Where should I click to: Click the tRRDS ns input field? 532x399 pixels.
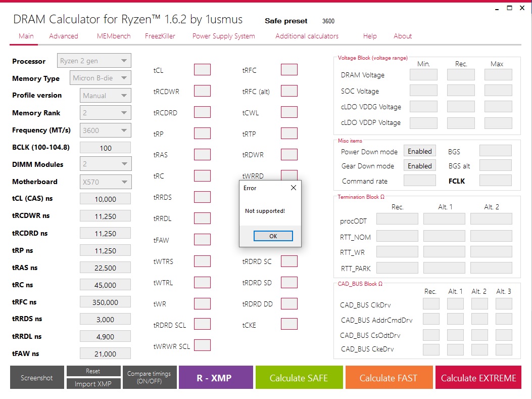click(x=105, y=319)
